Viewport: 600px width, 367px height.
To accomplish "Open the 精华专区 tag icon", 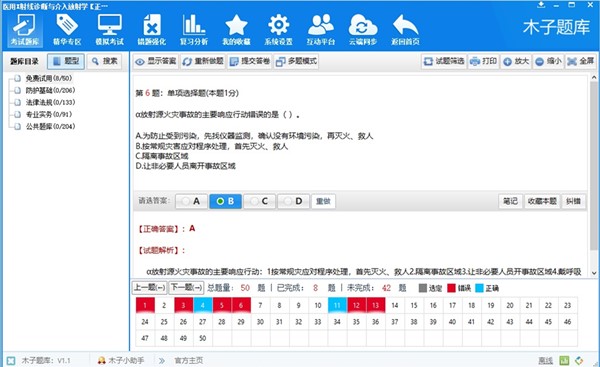I will pos(67,30).
